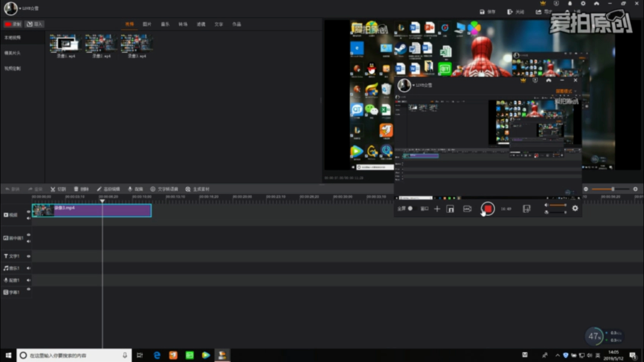Click the red stop recording button
Screen dimensions: 644x362
[x=487, y=209]
